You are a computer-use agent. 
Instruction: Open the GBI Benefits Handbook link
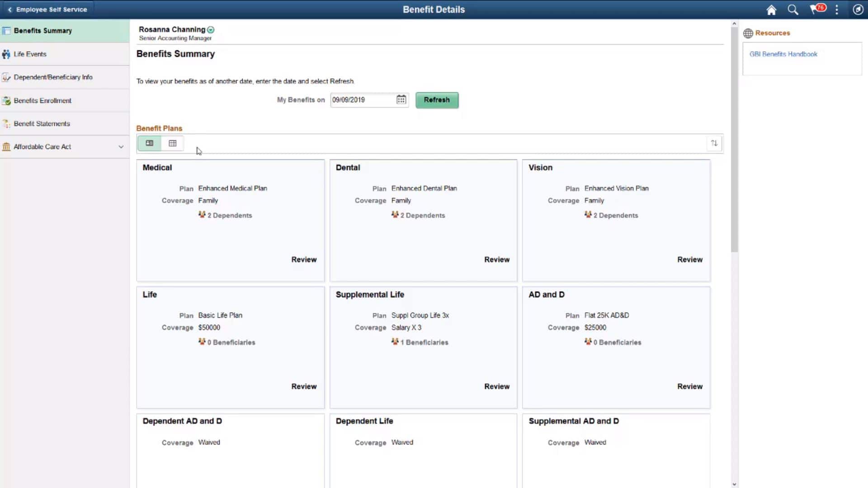(783, 54)
